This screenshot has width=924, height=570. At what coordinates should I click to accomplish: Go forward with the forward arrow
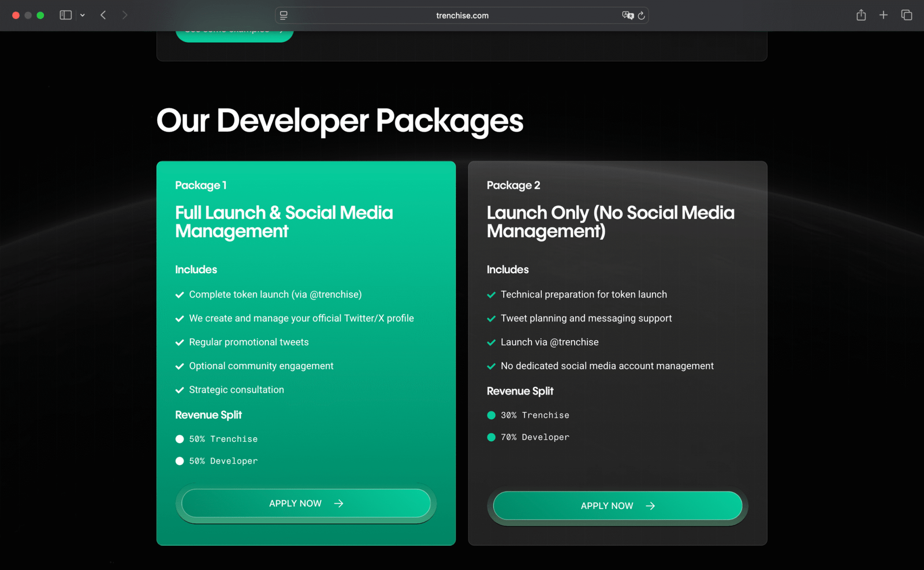[125, 15]
